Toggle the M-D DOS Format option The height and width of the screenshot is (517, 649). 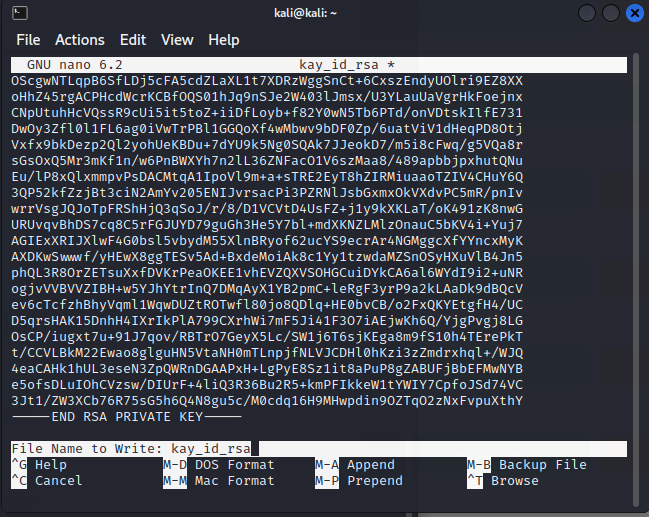pos(218,465)
